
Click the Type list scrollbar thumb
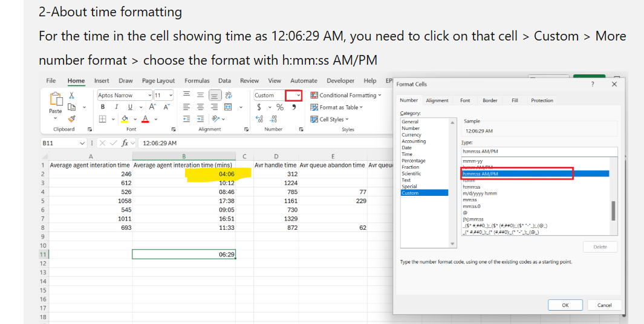click(x=614, y=211)
